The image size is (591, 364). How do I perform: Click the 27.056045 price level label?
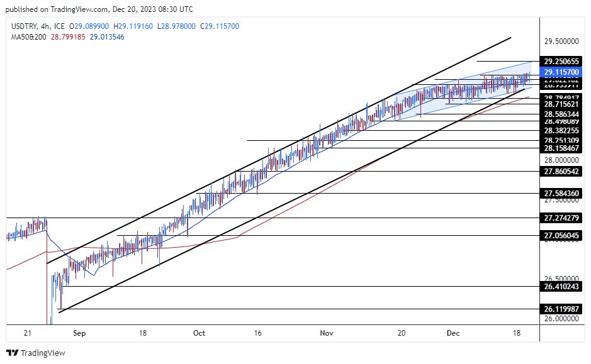click(561, 236)
